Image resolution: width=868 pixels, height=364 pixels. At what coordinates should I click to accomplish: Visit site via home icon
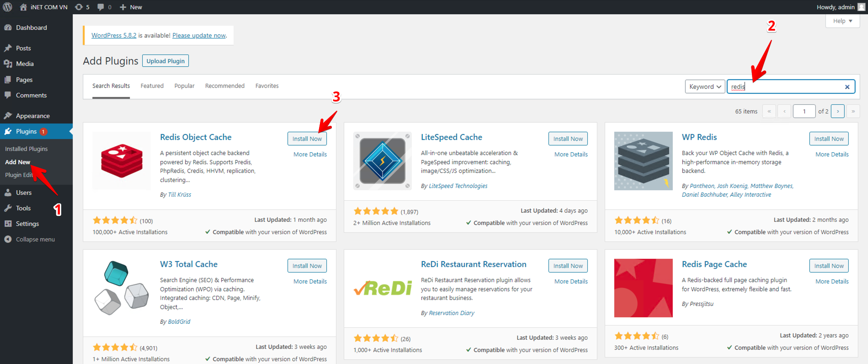tap(23, 7)
